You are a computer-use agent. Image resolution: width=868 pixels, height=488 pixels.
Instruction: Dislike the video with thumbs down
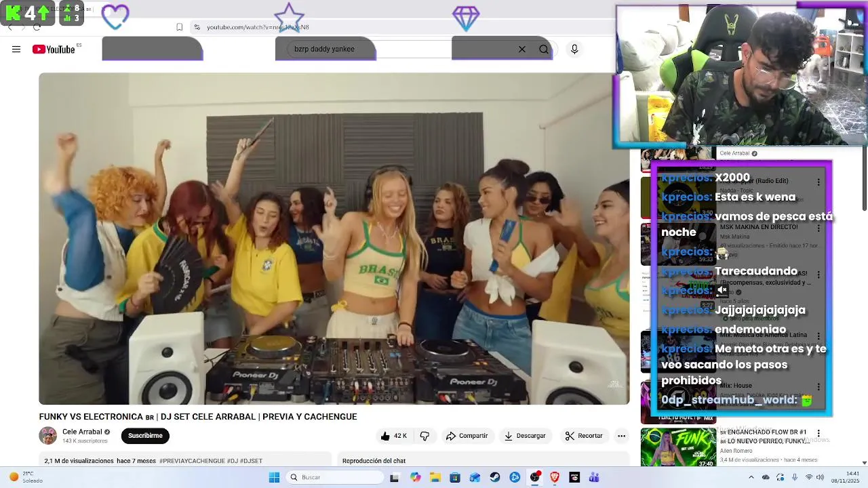click(425, 436)
